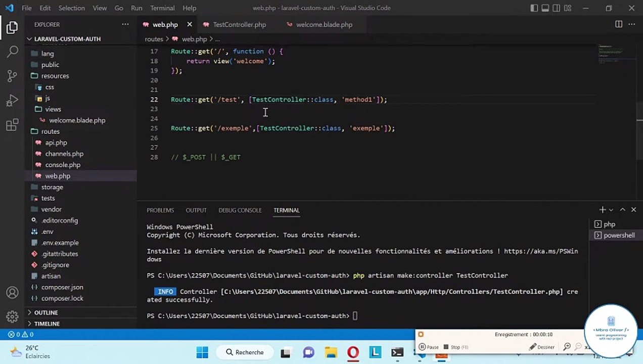The height and width of the screenshot is (364, 643).
Task: Expand the OUTLINE section
Action: coord(81,312)
